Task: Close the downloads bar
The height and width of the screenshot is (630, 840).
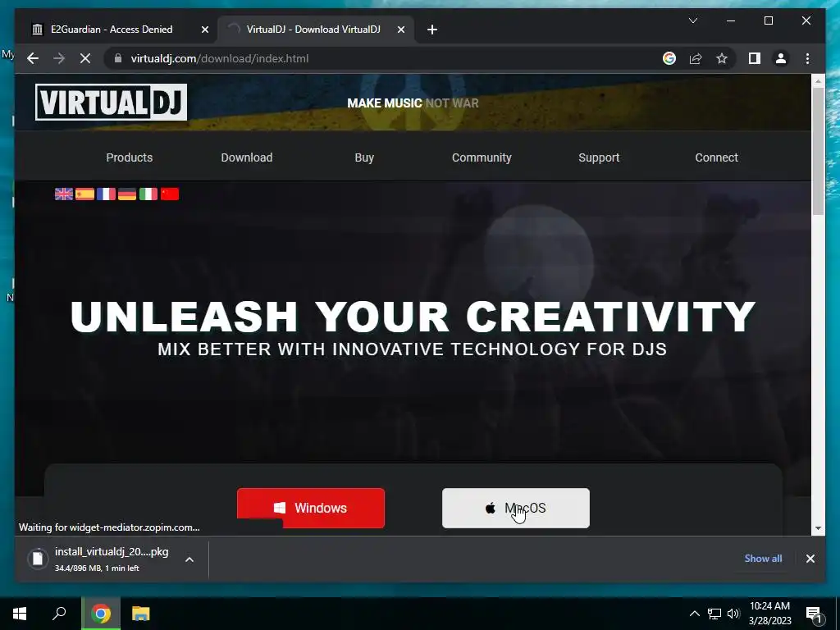Action: click(x=810, y=559)
